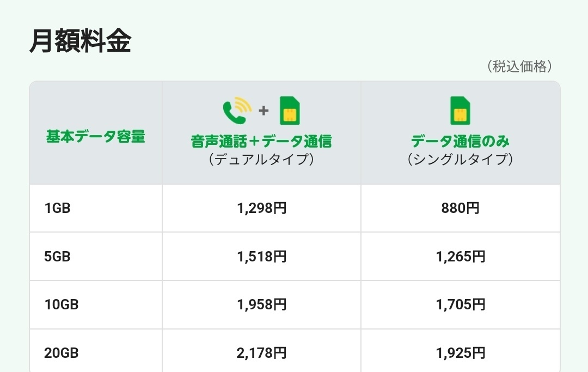Image resolution: width=588 pixels, height=372 pixels.
Task: Select the 1,265円 price cell
Action: (x=460, y=257)
